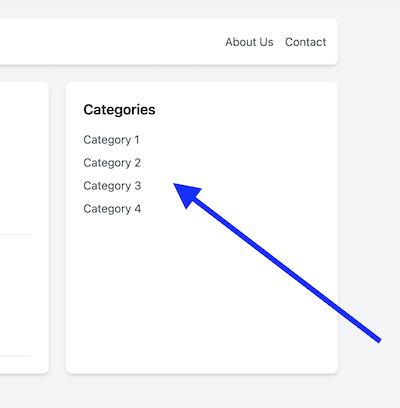Click the Categories heading text
400x408 pixels.
pos(119,110)
